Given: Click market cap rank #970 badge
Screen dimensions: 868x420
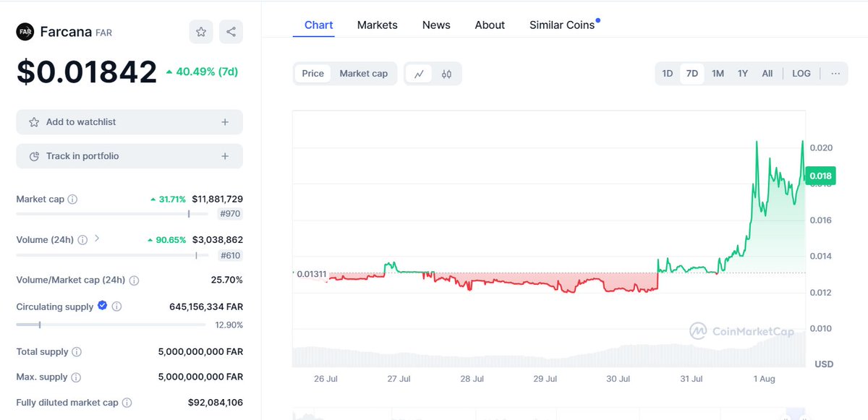Looking at the screenshot, I should tap(231, 213).
